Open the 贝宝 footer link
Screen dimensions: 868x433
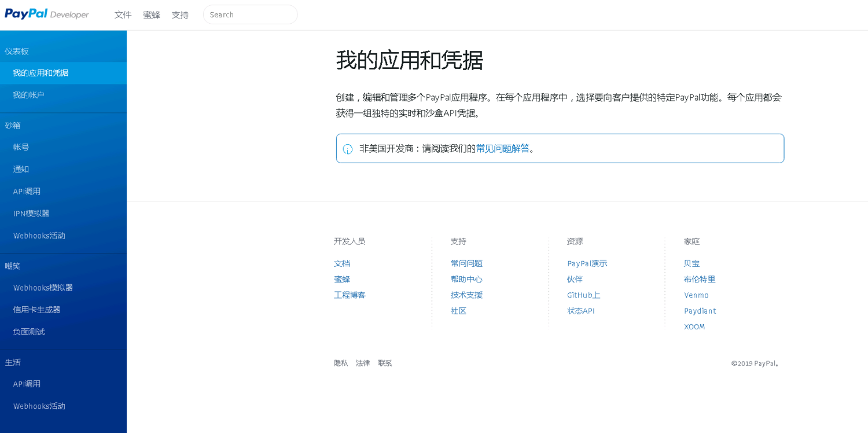(x=692, y=263)
